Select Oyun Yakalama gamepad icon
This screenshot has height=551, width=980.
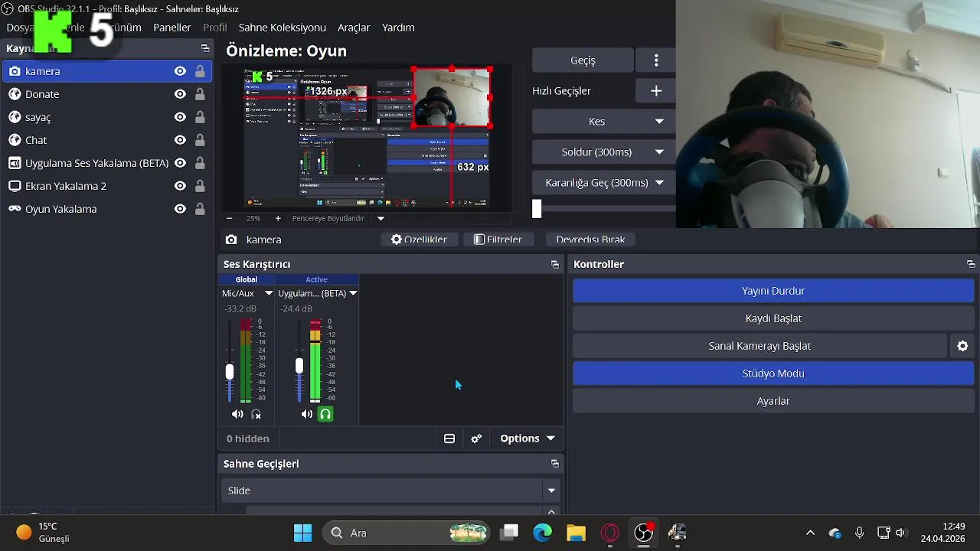(x=14, y=209)
